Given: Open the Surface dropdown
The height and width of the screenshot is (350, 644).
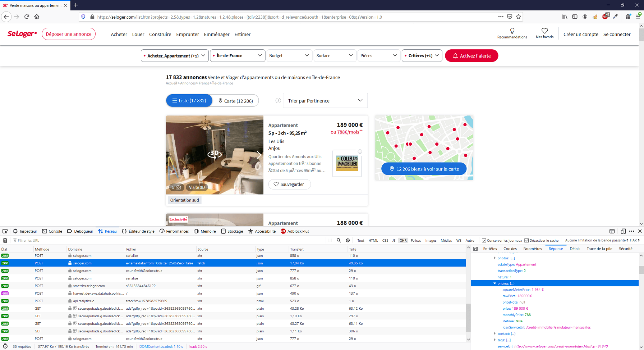Looking at the screenshot, I should pyautogui.click(x=335, y=56).
